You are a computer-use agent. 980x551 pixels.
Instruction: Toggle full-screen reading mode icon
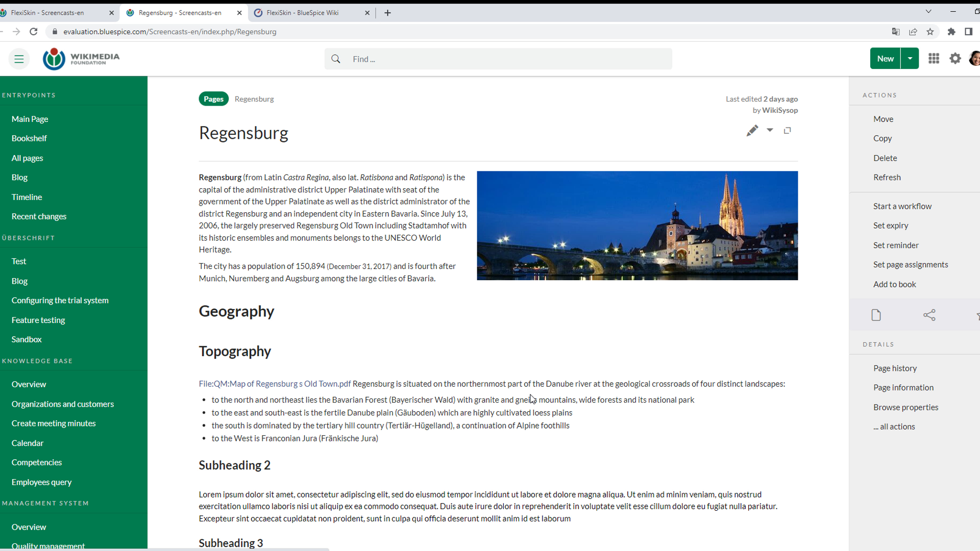(x=788, y=131)
